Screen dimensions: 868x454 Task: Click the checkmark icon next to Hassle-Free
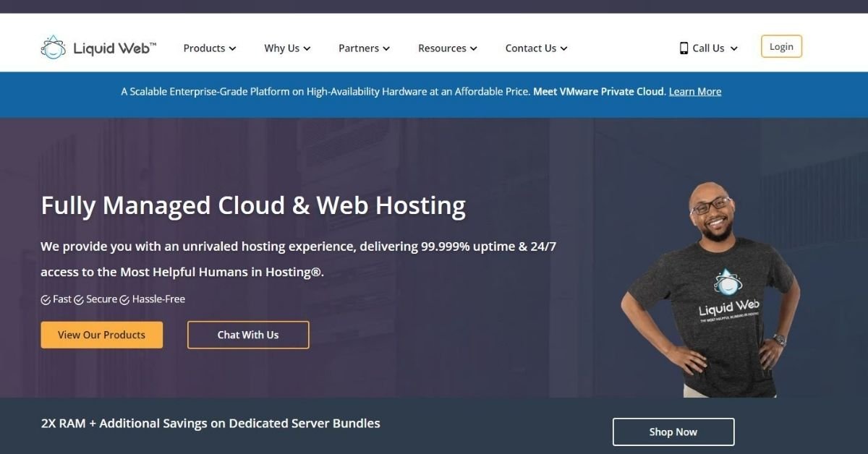124,299
